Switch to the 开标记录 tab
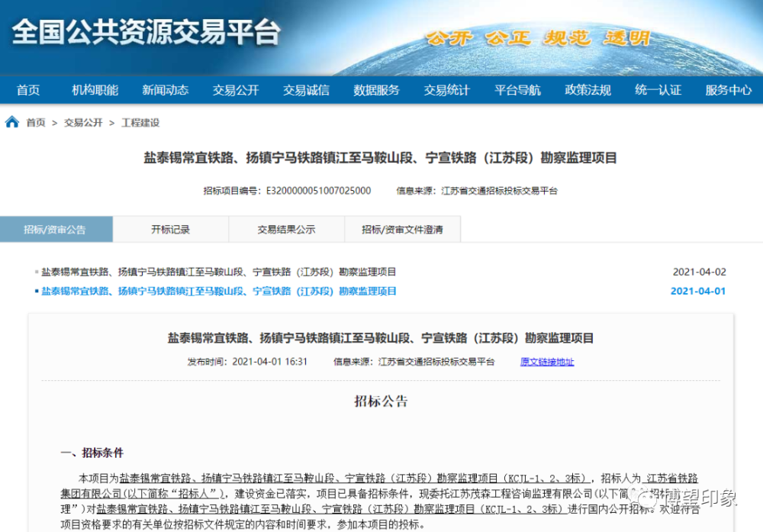The image size is (763, 532). (x=171, y=229)
